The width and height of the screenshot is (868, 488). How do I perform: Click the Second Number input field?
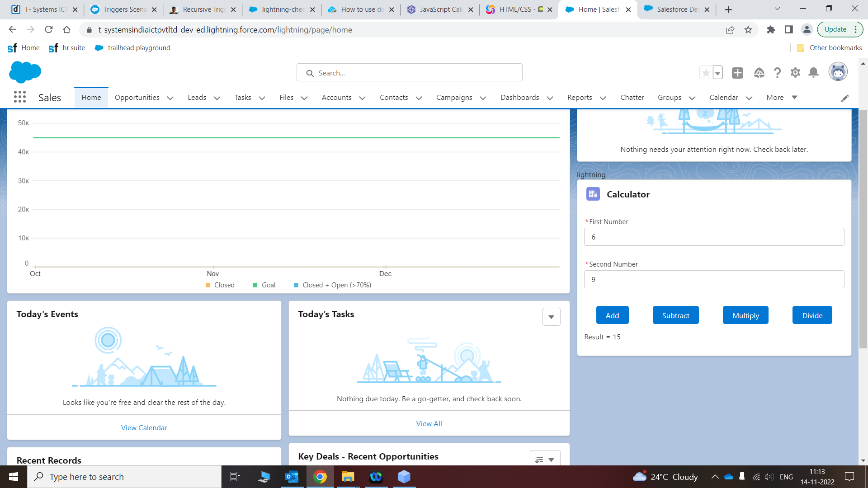click(x=714, y=280)
